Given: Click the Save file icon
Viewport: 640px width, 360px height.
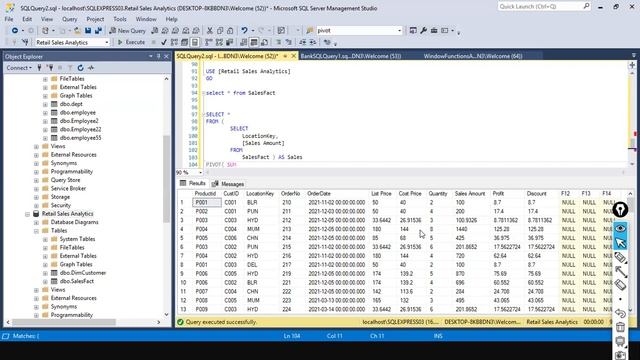Looking at the screenshot, I should pyautogui.click(x=88, y=31).
